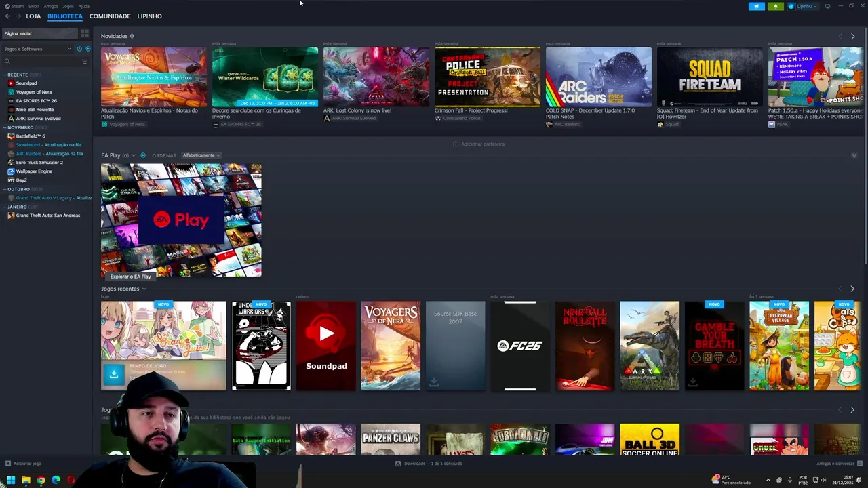
Task: Switch to Big Picture mode via monitor icon
Action: [827, 6]
